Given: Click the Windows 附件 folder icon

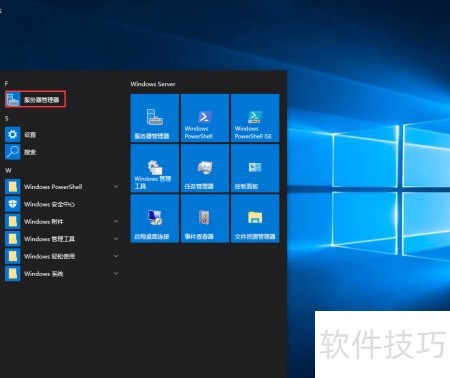Looking at the screenshot, I should pyautogui.click(x=13, y=221).
